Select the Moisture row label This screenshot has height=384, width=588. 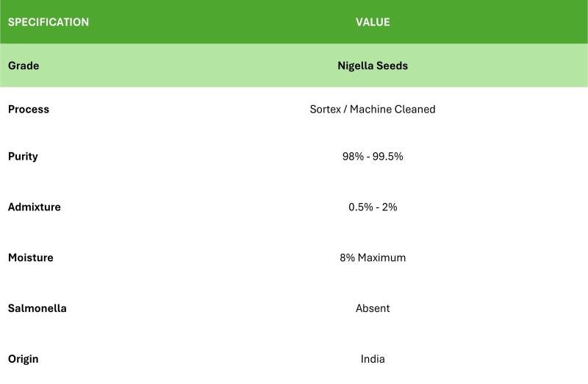pos(31,257)
